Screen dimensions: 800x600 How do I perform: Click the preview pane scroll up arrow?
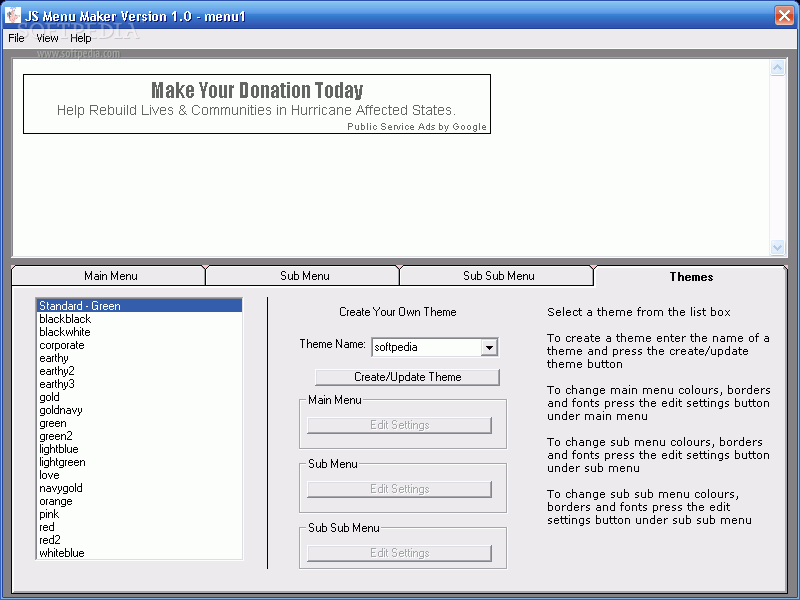[x=778, y=68]
